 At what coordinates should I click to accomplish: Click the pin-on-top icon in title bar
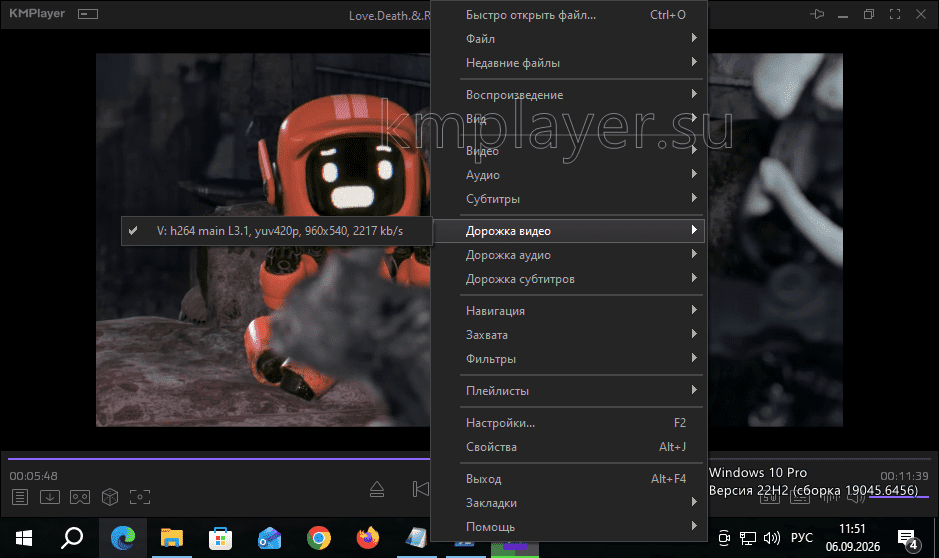(x=817, y=14)
